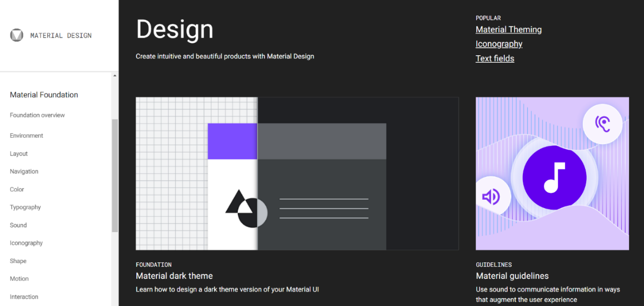644x306 pixels.
Task: Click the music note icon in sound illustration
Action: click(x=554, y=177)
